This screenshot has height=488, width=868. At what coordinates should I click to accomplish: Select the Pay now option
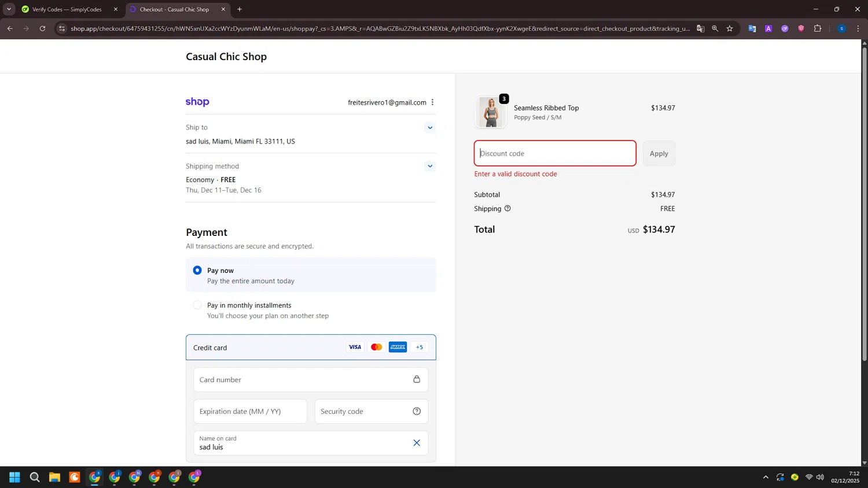click(x=197, y=270)
